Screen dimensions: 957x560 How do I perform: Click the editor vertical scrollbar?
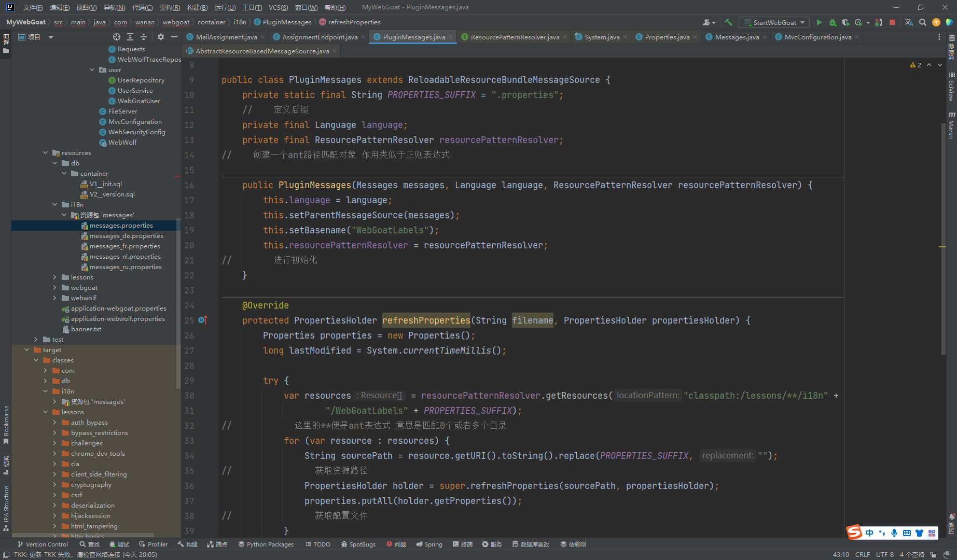pyautogui.click(x=944, y=239)
